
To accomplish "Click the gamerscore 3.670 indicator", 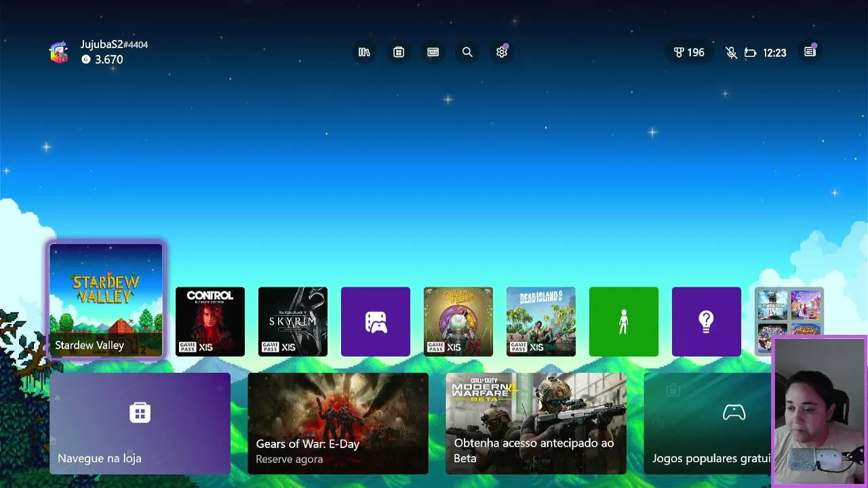I will pos(102,60).
